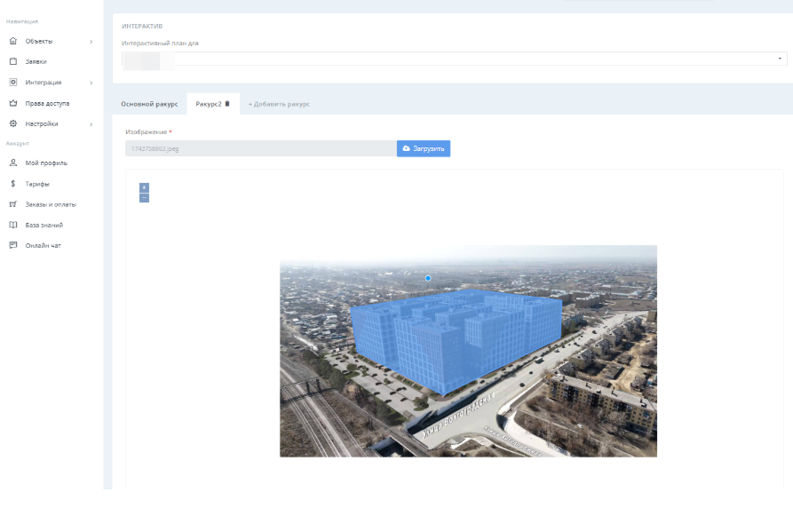Zoom out the plan with minus button
Image resolution: width=793 pixels, height=532 pixels.
144,197
